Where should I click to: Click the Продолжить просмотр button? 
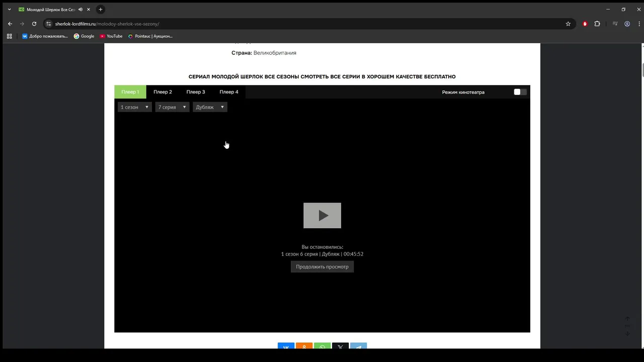pyautogui.click(x=322, y=266)
